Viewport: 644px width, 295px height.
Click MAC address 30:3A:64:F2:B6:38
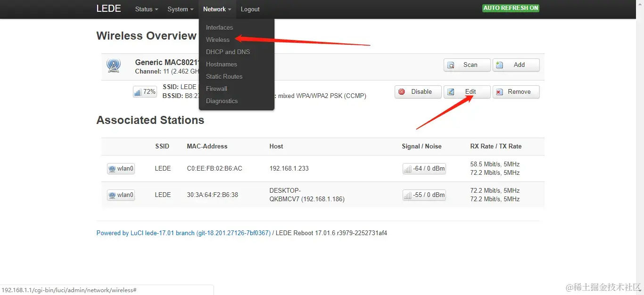click(x=212, y=195)
